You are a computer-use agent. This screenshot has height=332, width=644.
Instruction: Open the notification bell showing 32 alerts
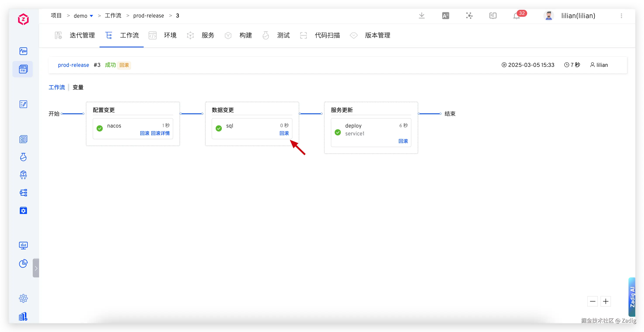pos(516,16)
